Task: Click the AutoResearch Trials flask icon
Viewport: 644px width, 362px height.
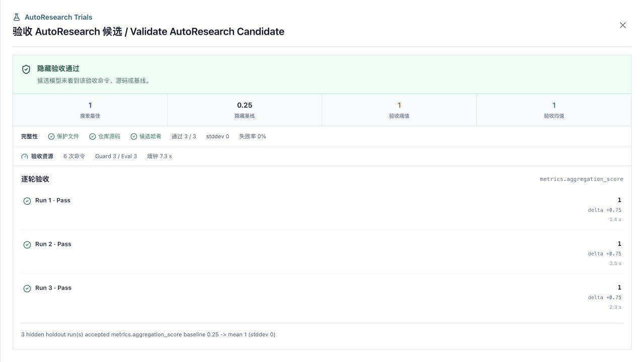Action: click(17, 17)
